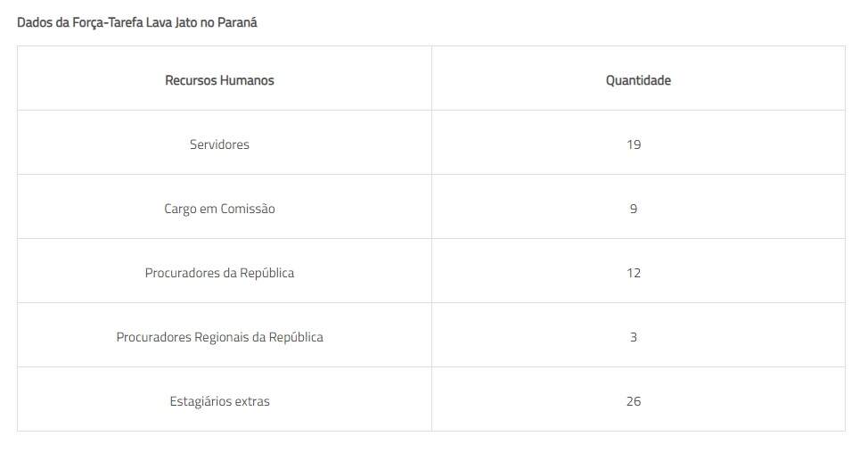The width and height of the screenshot is (868, 469).
Task: Click the word "extras" in the last row
Action: coord(252,401)
